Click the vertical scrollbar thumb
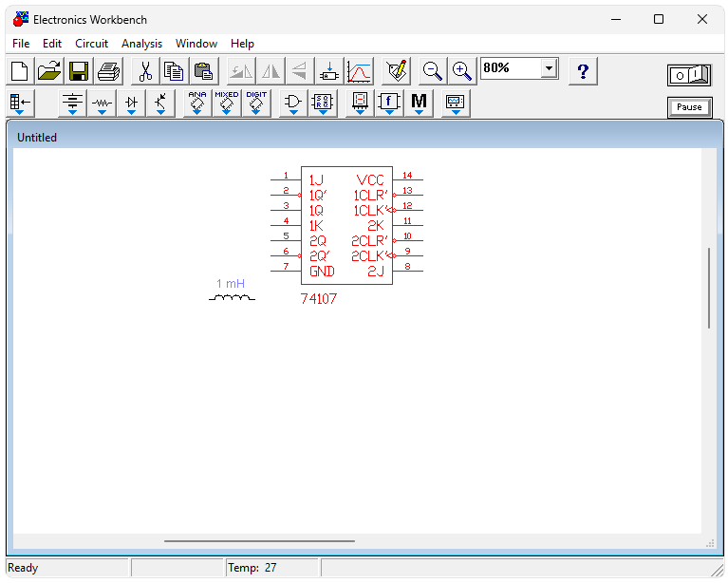The width and height of the screenshot is (728, 583). coord(709,288)
